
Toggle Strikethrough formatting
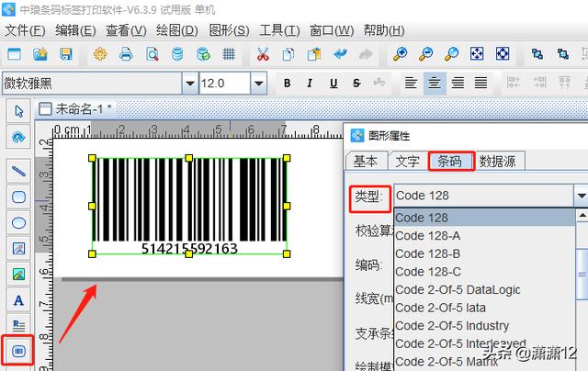pos(356,84)
